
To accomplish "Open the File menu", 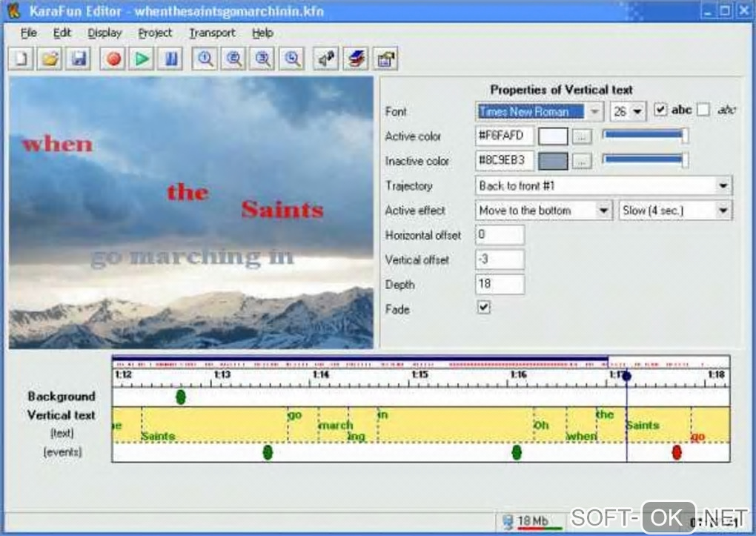I will click(28, 33).
